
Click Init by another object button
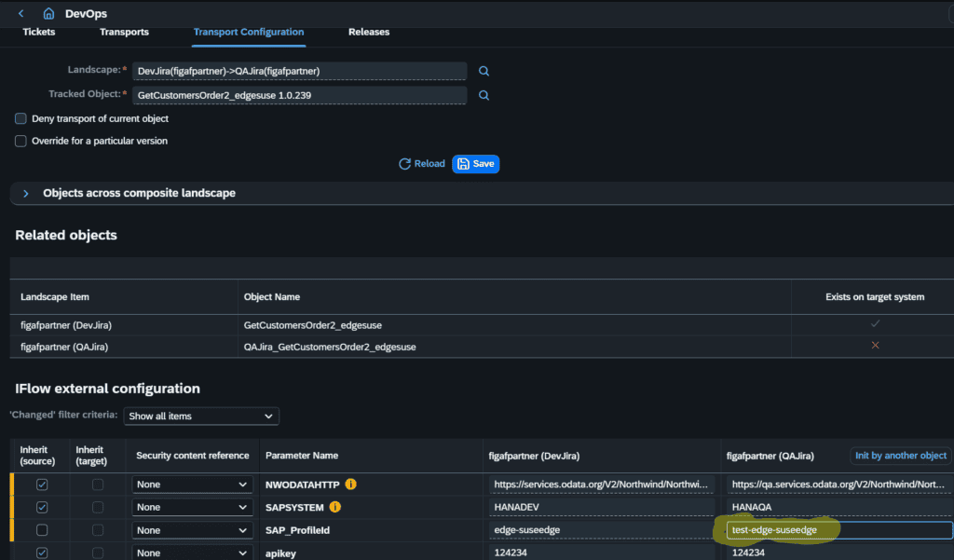901,456
